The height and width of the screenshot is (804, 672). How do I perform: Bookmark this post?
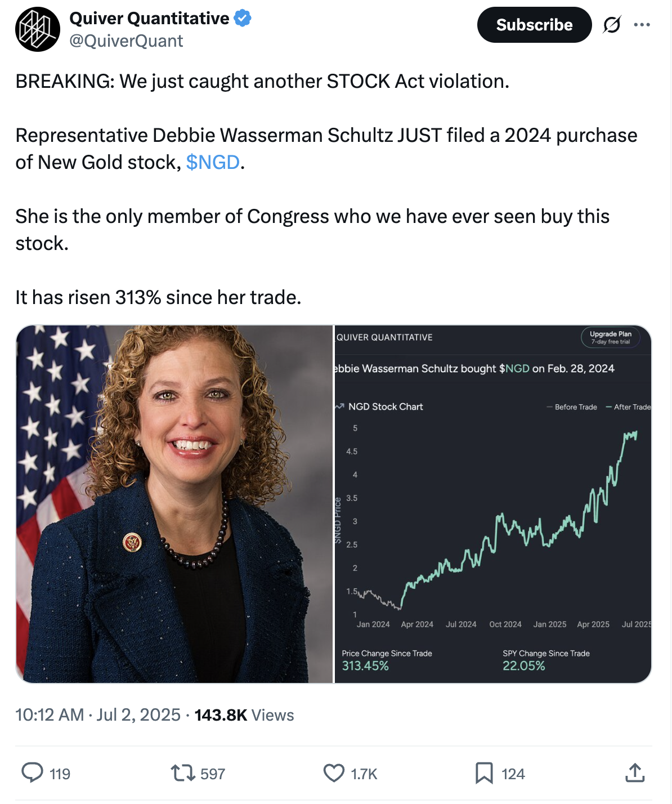point(484,773)
